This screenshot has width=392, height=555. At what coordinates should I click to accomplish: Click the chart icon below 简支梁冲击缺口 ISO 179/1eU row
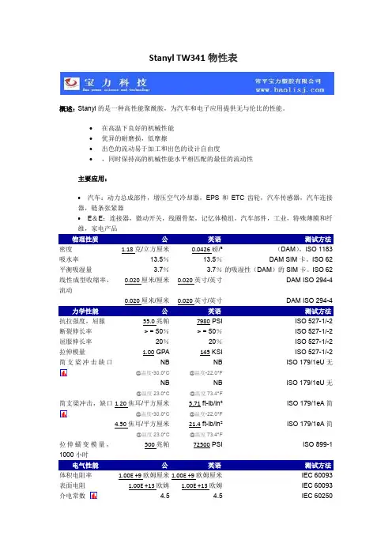point(63,372)
